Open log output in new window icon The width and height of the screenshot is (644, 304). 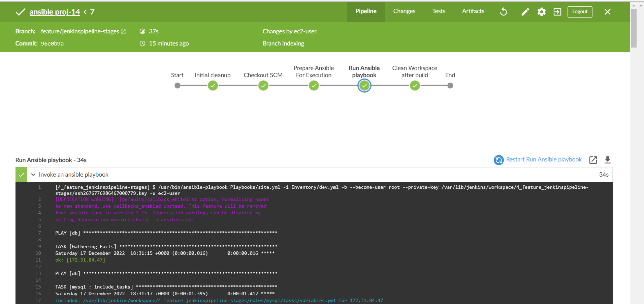593,160
